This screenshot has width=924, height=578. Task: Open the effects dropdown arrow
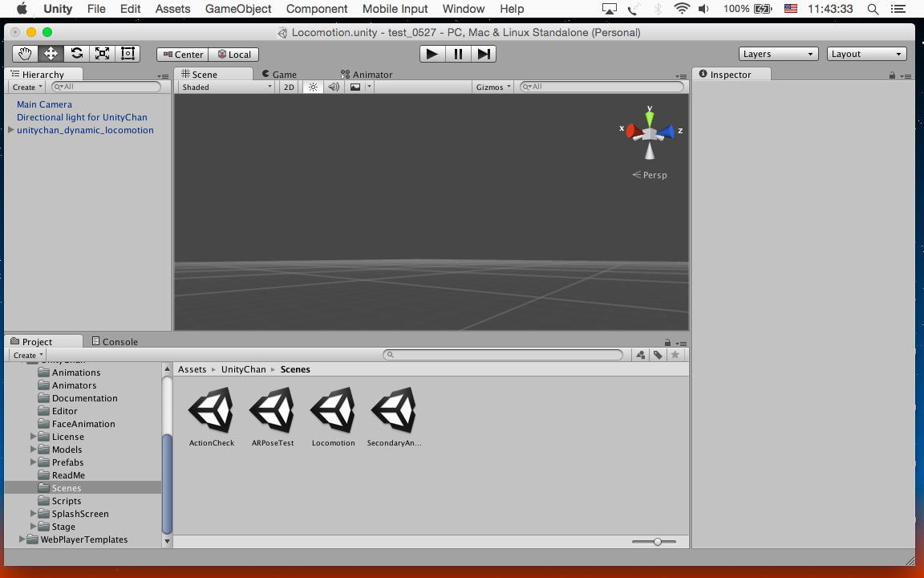369,87
